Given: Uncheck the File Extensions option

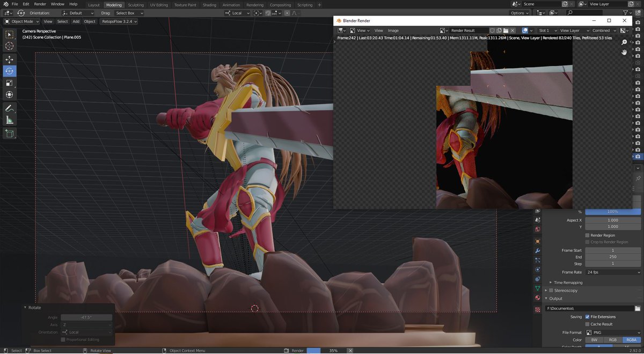Looking at the screenshot, I should (587, 316).
